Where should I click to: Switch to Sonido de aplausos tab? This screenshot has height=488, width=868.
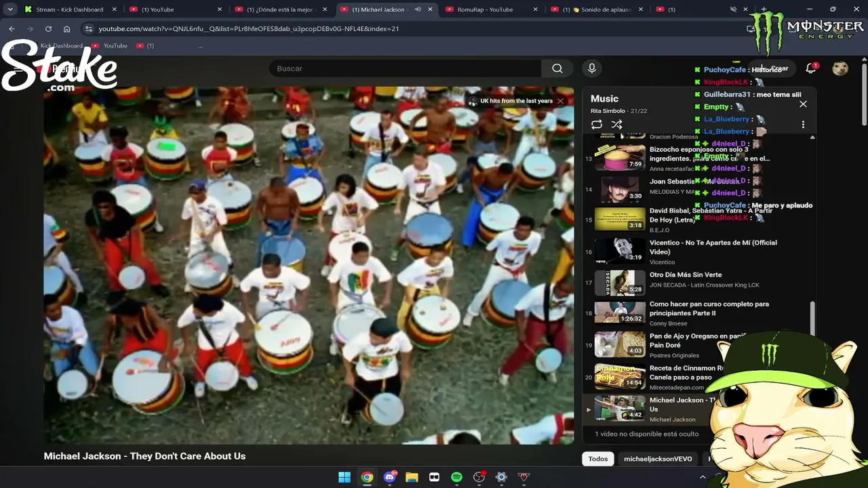point(595,9)
